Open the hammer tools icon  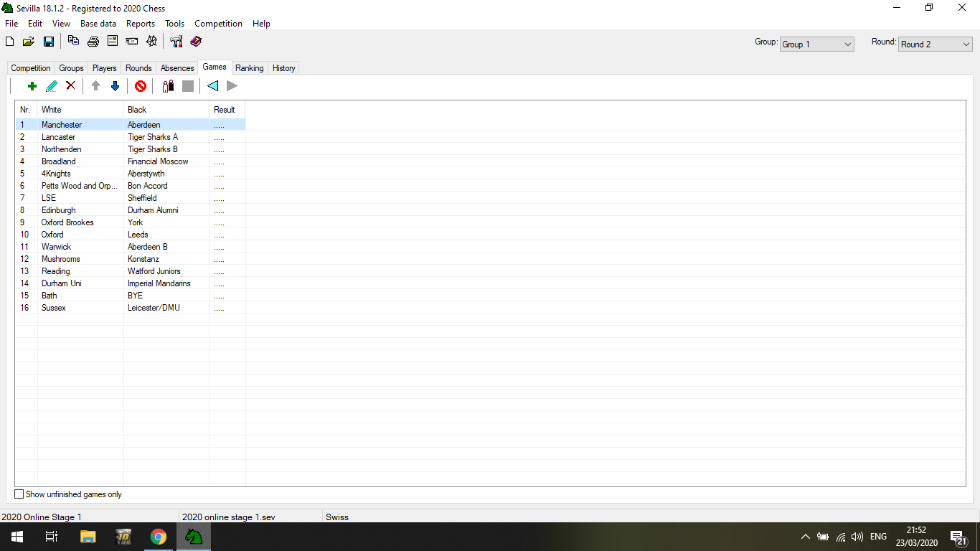point(176,42)
